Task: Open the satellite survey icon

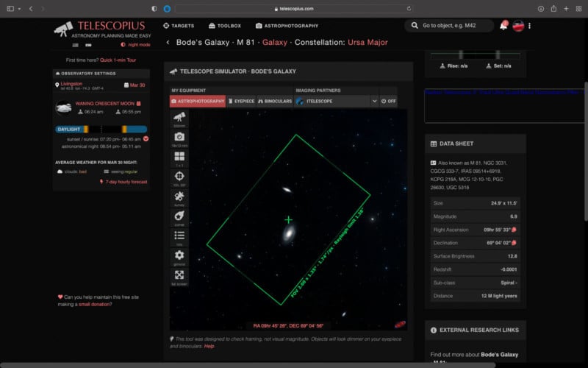Action: (179, 197)
